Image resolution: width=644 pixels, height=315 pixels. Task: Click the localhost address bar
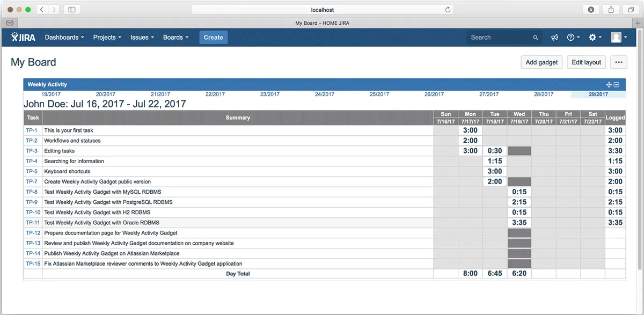coord(323,9)
